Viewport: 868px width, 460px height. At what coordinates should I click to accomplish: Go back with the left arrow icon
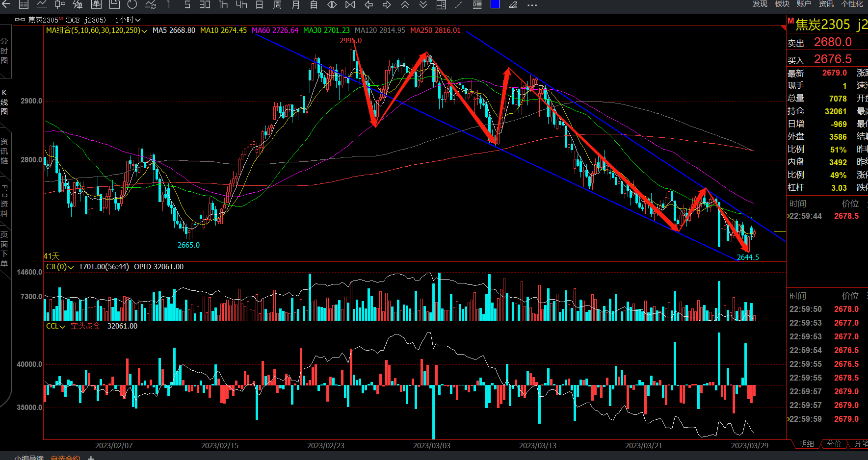point(6,4)
